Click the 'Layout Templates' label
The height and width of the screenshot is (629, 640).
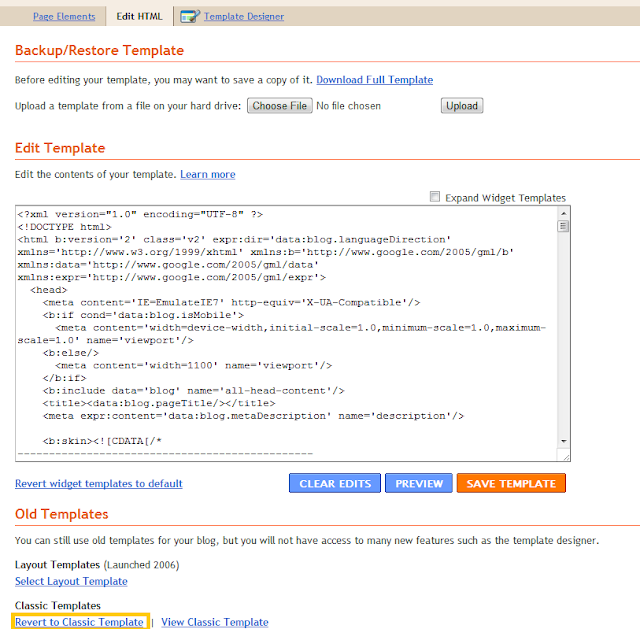point(57,565)
